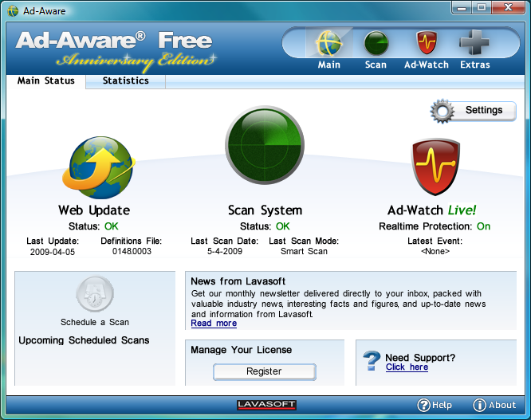Viewport: 531px width, 420px height.
Task: Click the Ad-Watch Live! heading
Action: point(432,210)
